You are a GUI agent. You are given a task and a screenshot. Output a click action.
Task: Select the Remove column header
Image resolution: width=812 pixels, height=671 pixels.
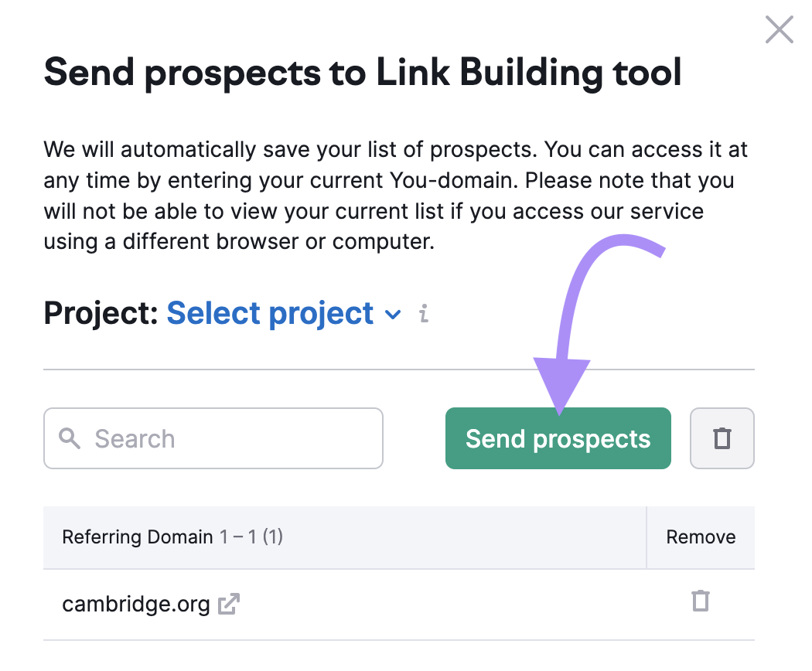[700, 536]
